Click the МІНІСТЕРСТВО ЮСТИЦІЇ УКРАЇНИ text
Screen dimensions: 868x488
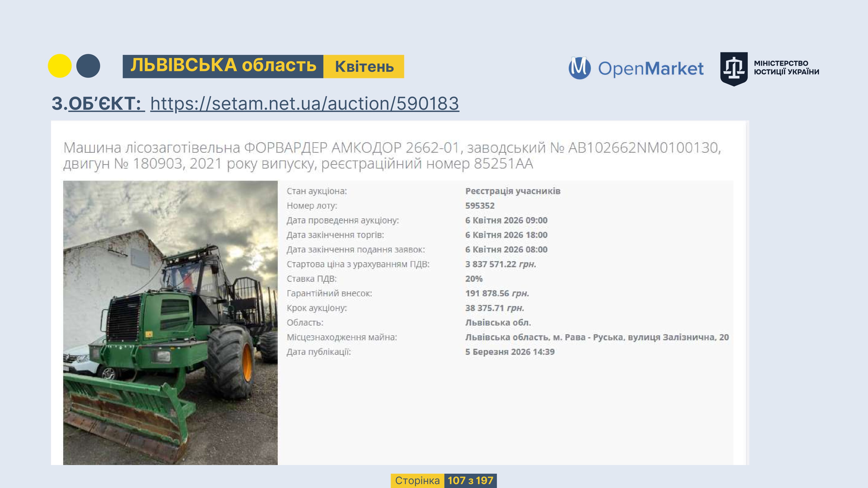tap(786, 68)
